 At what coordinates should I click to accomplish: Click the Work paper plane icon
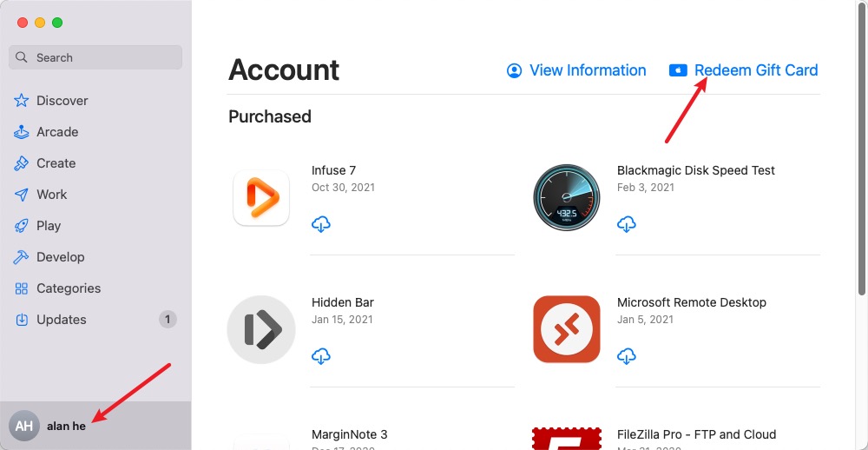click(22, 195)
